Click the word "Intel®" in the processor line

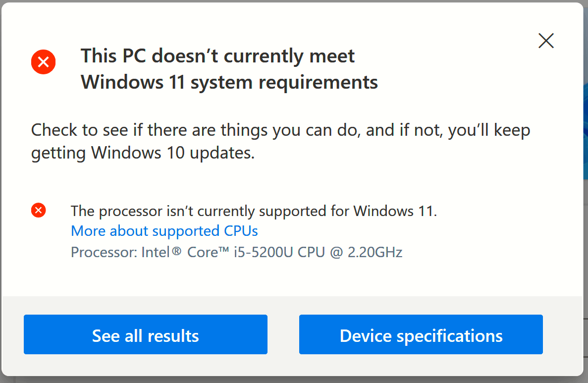[161, 252]
